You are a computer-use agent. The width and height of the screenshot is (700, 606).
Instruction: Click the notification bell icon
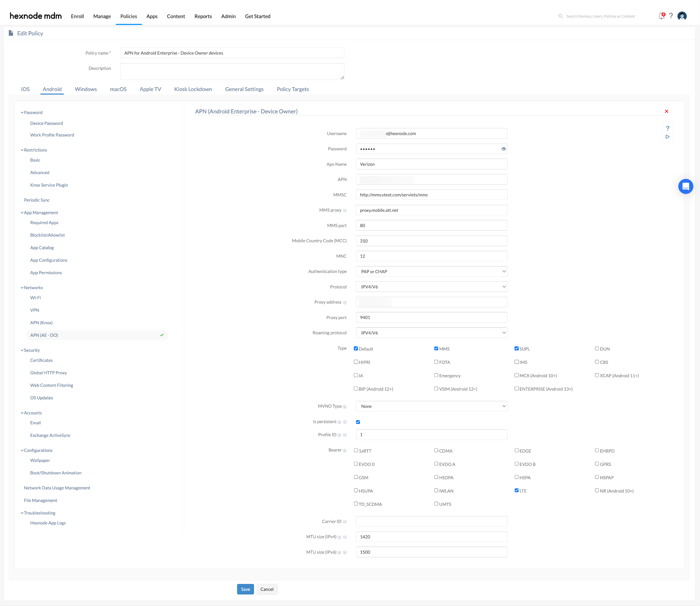(661, 16)
